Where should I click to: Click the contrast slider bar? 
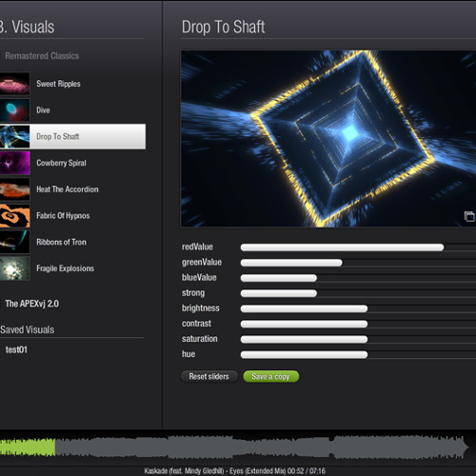pos(358,324)
